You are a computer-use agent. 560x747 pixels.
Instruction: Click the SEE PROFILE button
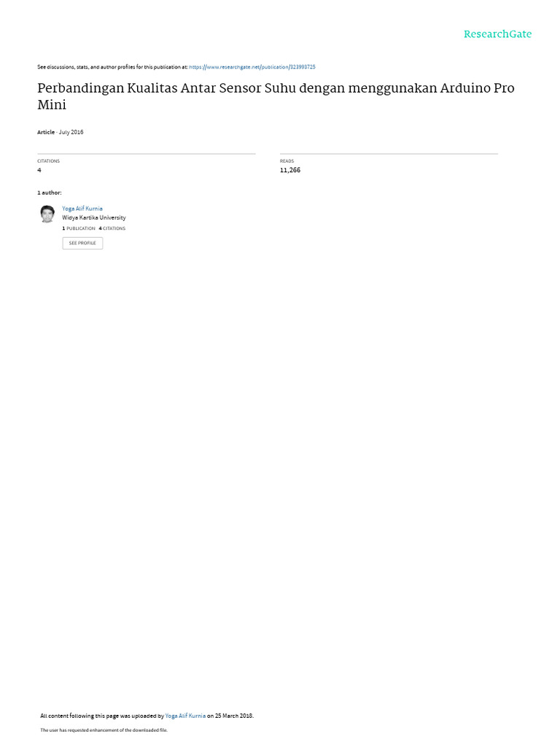click(x=82, y=243)
